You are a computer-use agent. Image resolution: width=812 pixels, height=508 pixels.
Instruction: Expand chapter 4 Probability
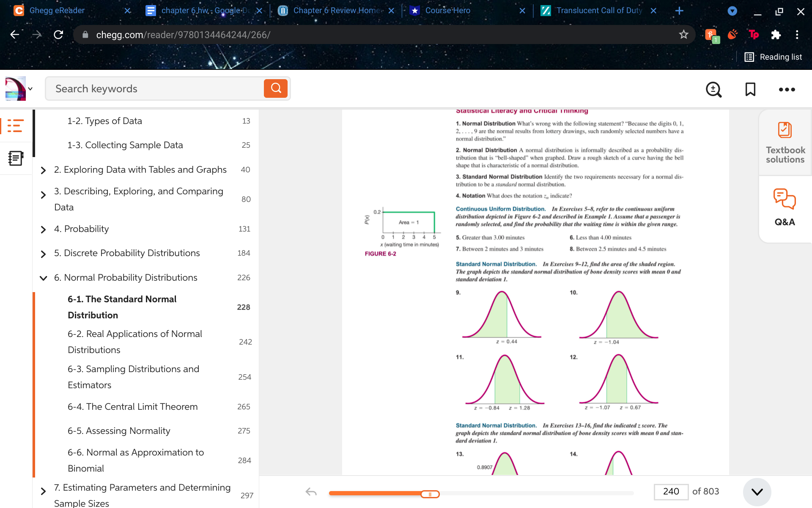[43, 229]
